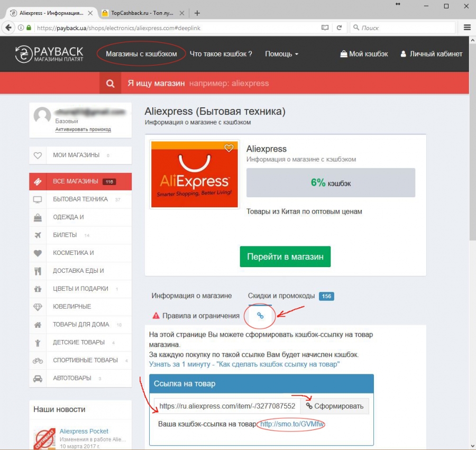
Task: Switch to Информация о магазине tab
Action: tap(191, 296)
